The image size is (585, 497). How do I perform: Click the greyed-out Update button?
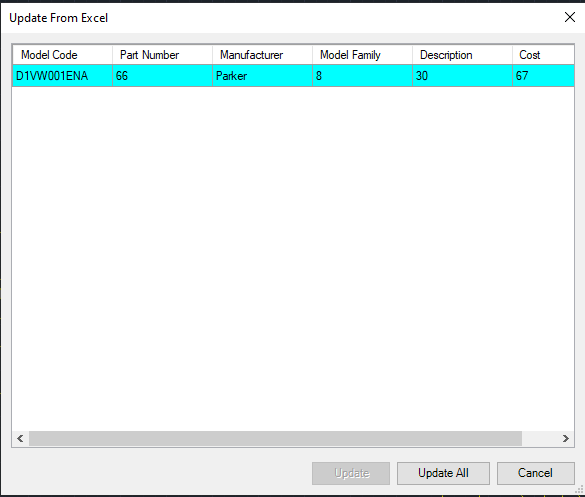(x=351, y=473)
